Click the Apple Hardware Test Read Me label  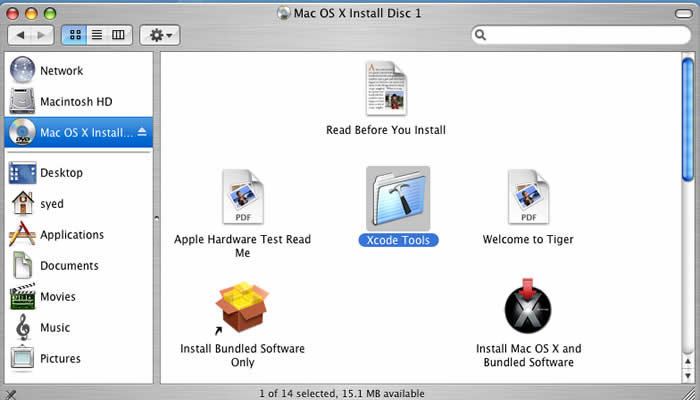pyautogui.click(x=242, y=246)
